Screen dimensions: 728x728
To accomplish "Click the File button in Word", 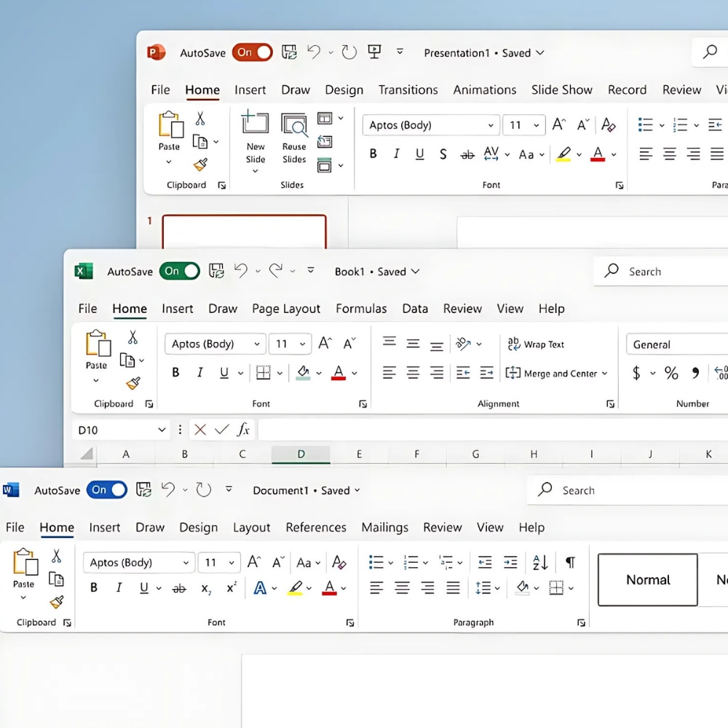I will tap(15, 527).
